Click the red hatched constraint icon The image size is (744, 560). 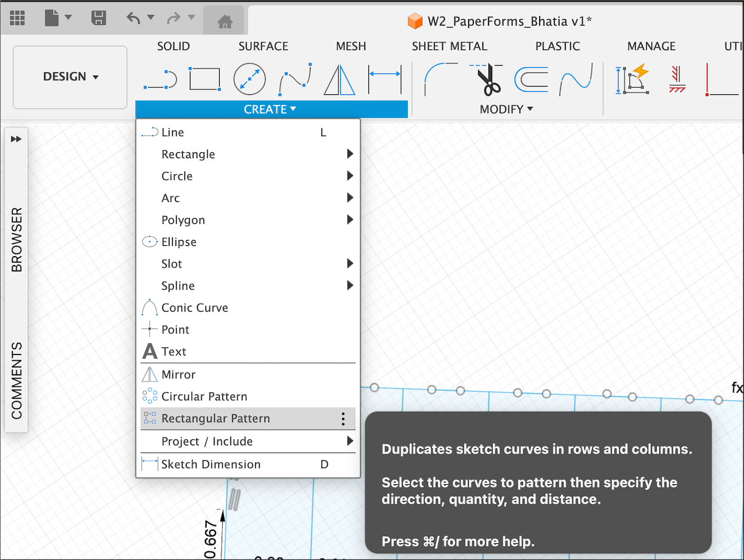click(677, 79)
